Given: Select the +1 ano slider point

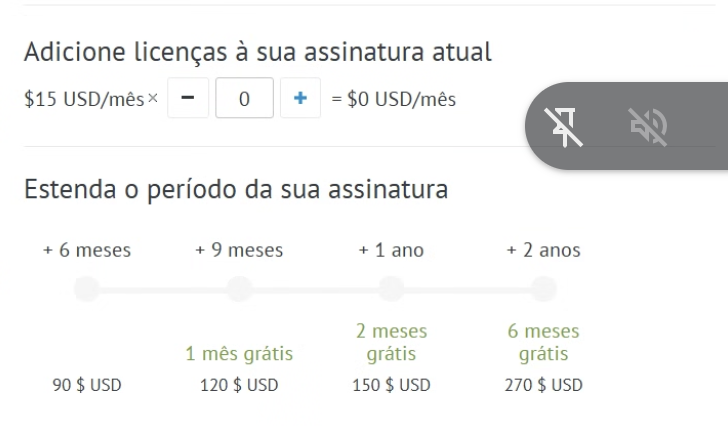Looking at the screenshot, I should point(391,289).
